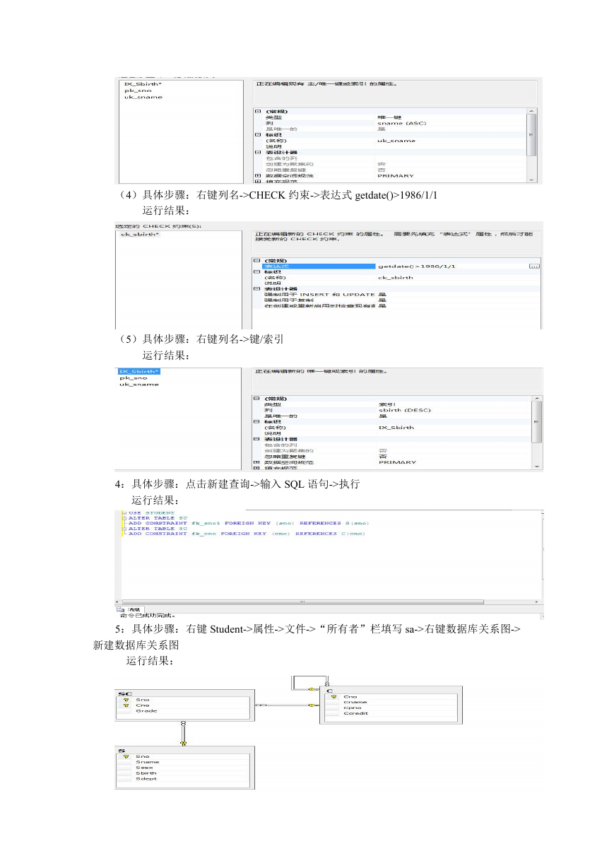Image resolution: width=614 pixels, height=868 pixels.
Task: Select the Ssex column in S table
Action: [x=146, y=768]
